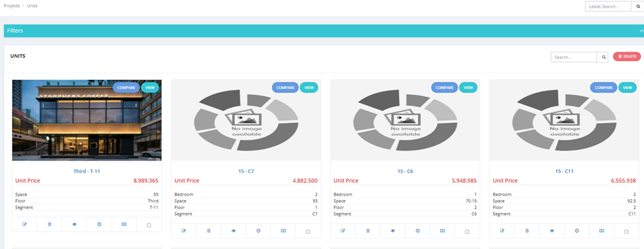Click money icon on Third - T-11 card
Image resolution: width=644 pixels, height=249 pixels.
(x=124, y=225)
